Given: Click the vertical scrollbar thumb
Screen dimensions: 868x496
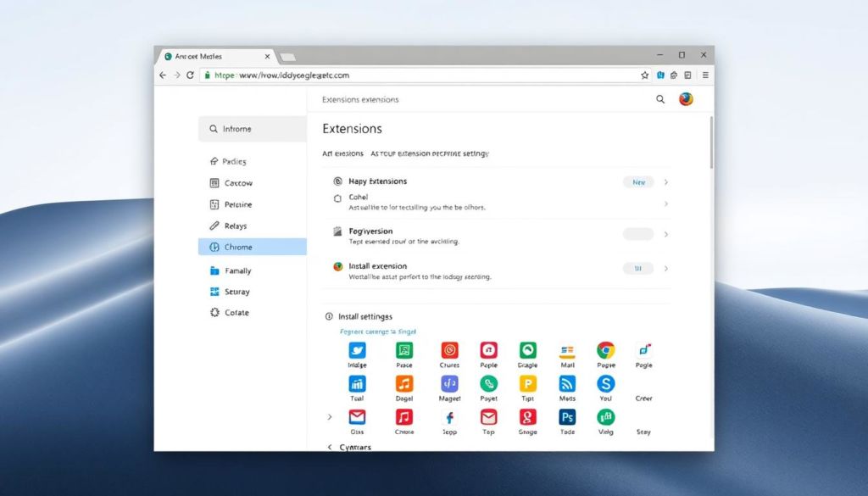Looking at the screenshot, I should coord(711,142).
